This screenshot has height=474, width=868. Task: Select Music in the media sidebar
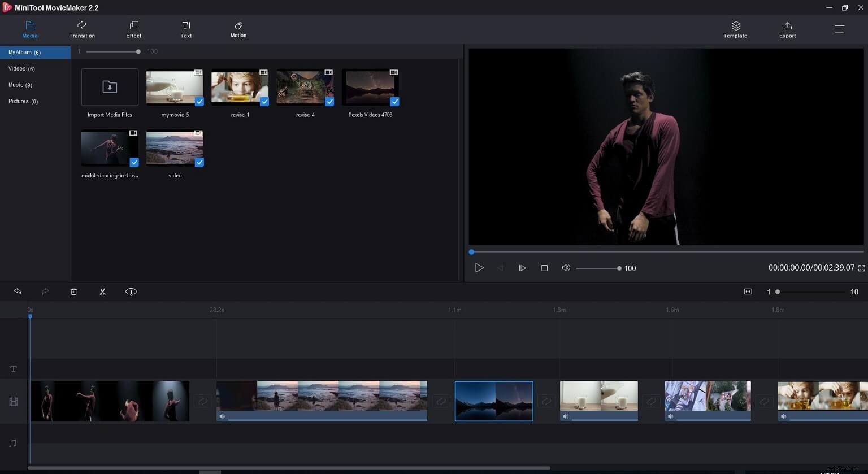point(20,85)
